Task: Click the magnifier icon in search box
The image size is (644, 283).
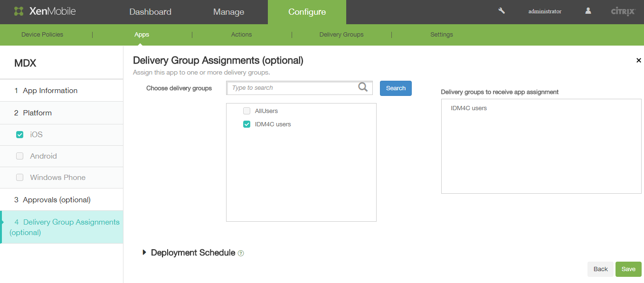Action: click(363, 87)
